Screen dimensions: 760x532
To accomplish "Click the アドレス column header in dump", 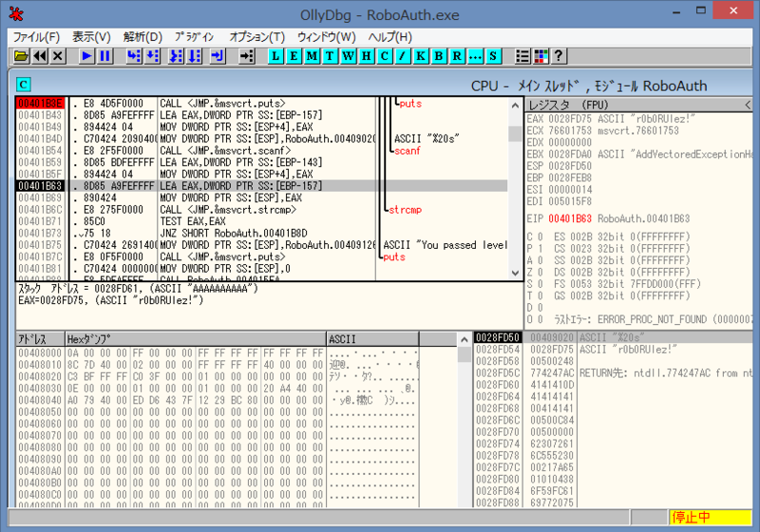I will (x=40, y=339).
